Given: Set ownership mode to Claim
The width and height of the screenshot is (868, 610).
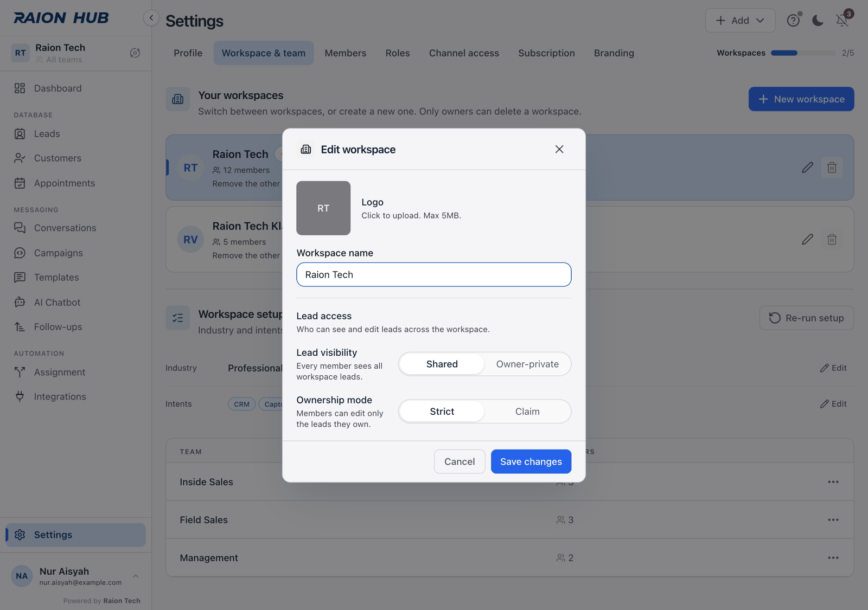Looking at the screenshot, I should pos(527,412).
